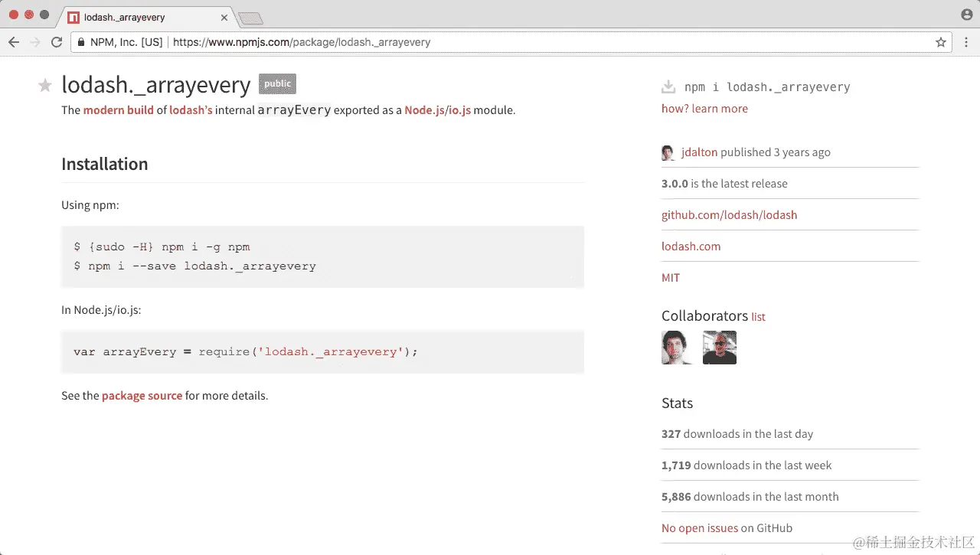Click the Stats heading
This screenshot has height=555, width=980.
677,403
